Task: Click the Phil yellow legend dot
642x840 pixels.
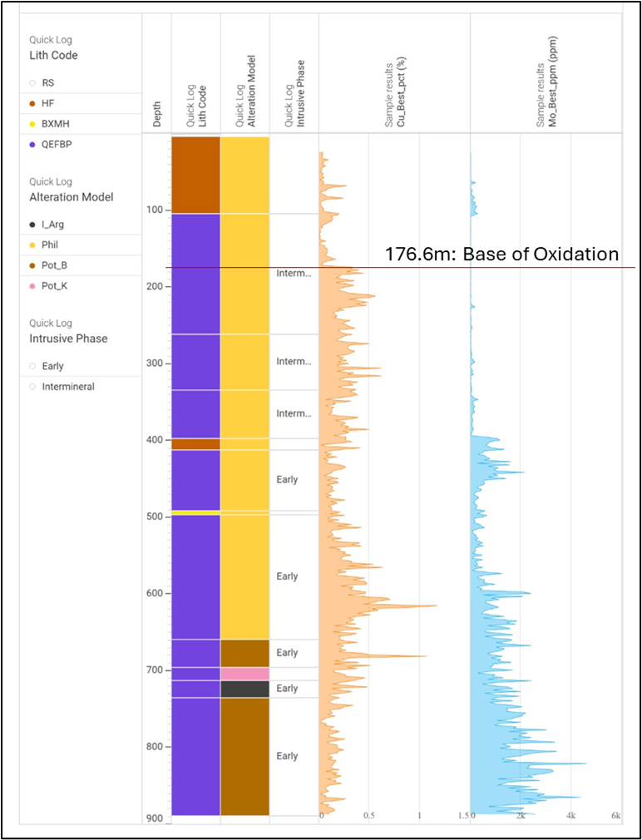Action: [32, 245]
